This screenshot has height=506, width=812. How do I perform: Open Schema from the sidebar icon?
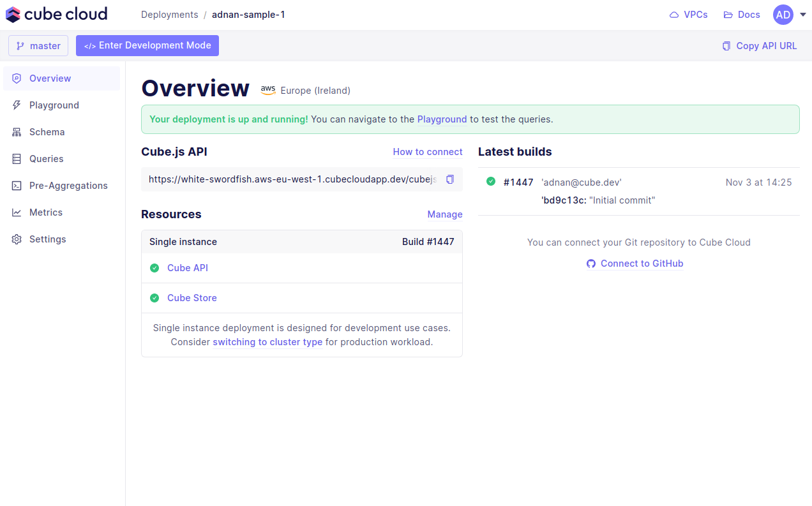tap(15, 131)
